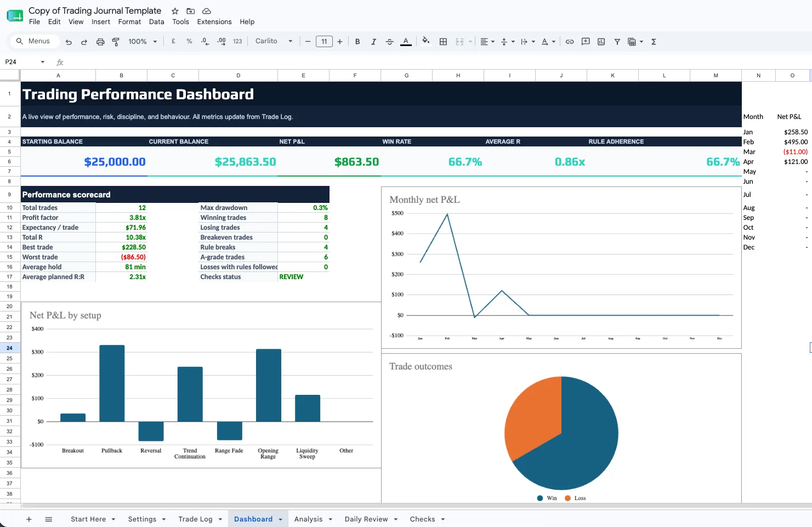Viewport: 812px width, 527px height.
Task: Activate the Paint format tool
Action: point(116,42)
